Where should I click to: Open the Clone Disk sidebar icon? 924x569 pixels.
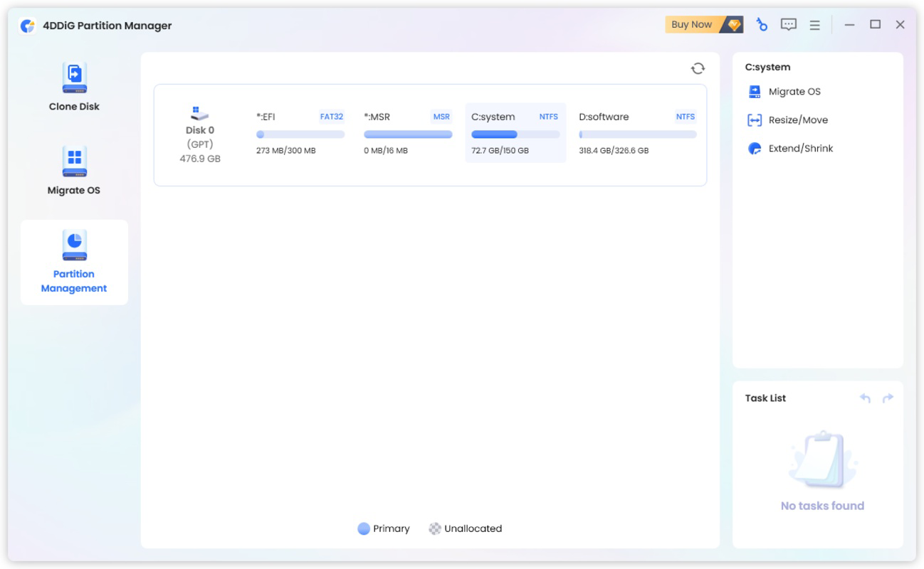pyautogui.click(x=74, y=78)
